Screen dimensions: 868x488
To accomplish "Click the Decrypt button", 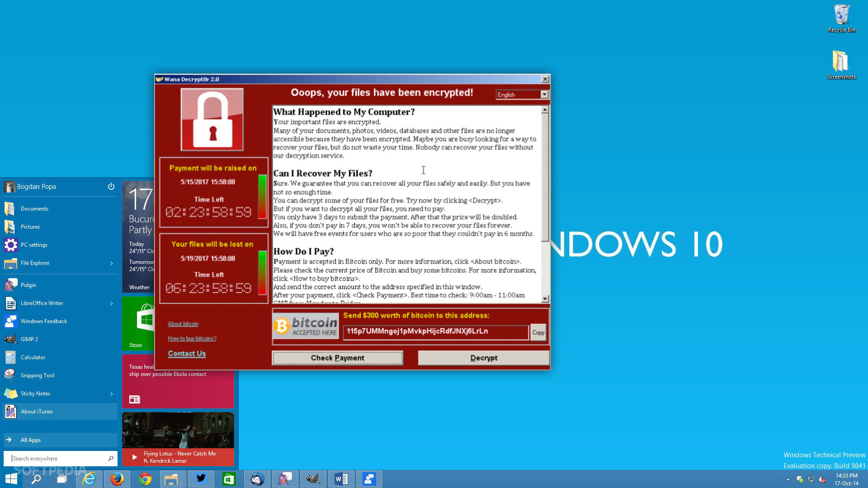I will [484, 358].
